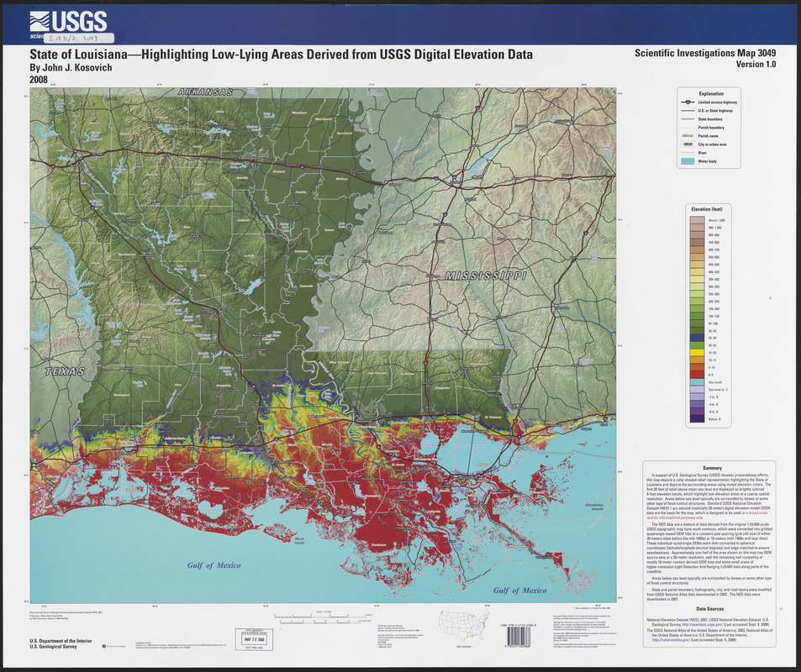This screenshot has width=801, height=672.
Task: Open the nationalatlas.gov hyperlink
Action: (x=670, y=639)
